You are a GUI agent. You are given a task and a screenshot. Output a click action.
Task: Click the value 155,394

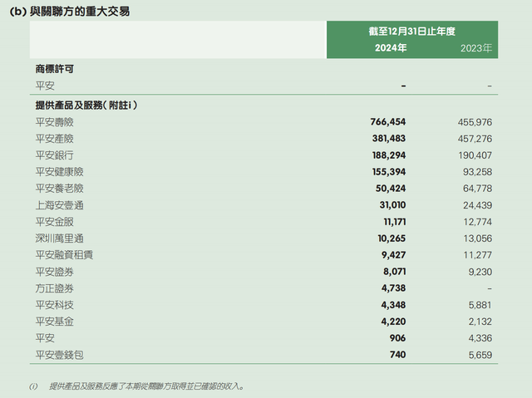(389, 172)
